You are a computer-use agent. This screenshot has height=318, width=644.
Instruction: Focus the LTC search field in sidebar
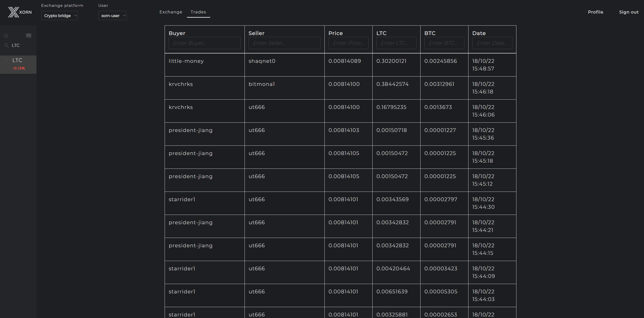(22, 45)
